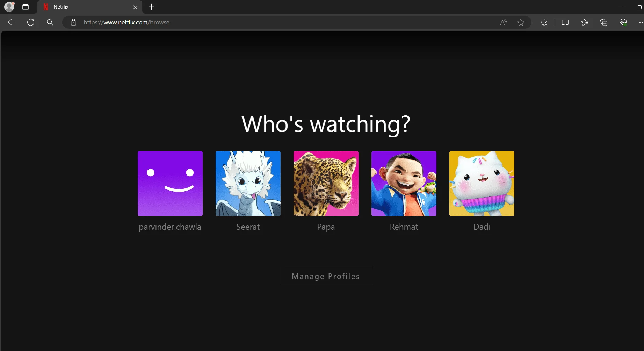644x351 pixels.
Task: Choose the Seerat dragon profile avatar
Action: point(248,184)
